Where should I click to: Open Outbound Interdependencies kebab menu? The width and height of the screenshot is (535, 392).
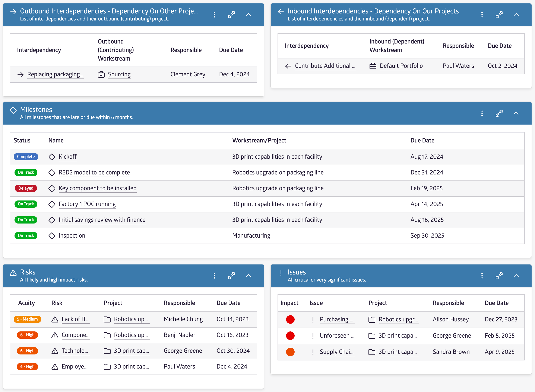(x=214, y=15)
